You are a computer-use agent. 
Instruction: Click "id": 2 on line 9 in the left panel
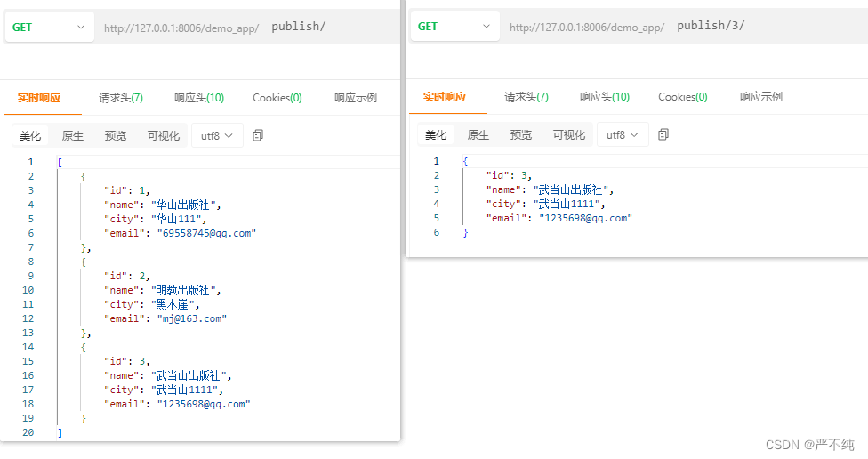point(124,276)
